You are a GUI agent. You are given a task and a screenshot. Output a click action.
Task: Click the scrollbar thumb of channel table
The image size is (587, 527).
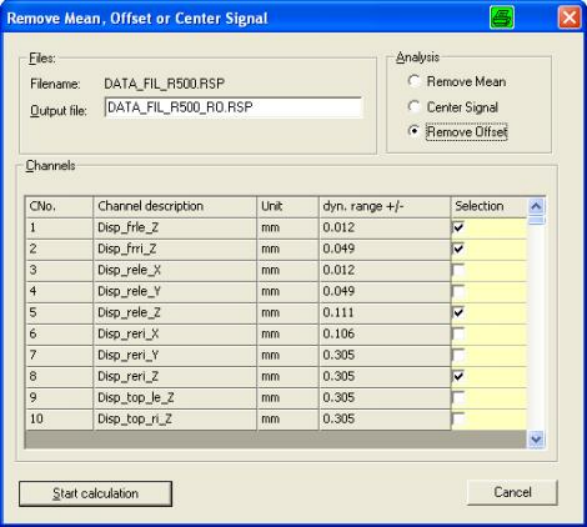click(x=536, y=220)
